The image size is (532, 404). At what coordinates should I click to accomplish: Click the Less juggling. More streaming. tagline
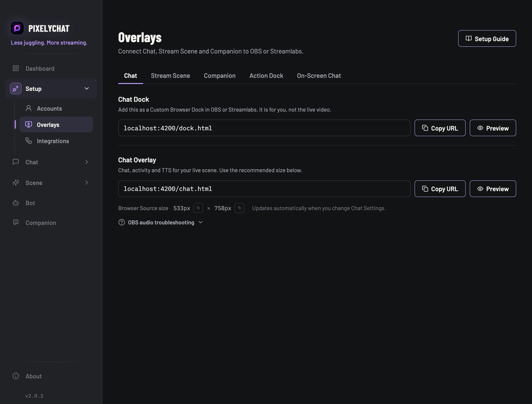point(49,43)
